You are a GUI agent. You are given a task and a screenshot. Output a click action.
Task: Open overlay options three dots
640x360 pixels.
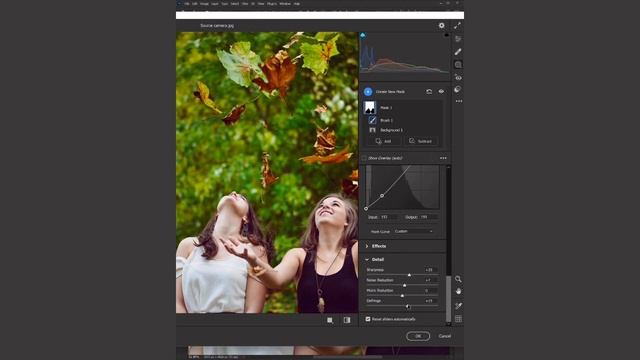(443, 158)
